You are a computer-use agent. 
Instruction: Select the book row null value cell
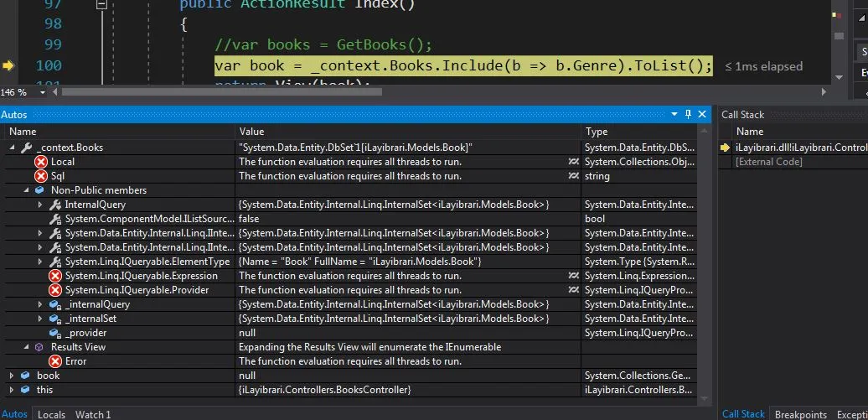[x=407, y=375]
